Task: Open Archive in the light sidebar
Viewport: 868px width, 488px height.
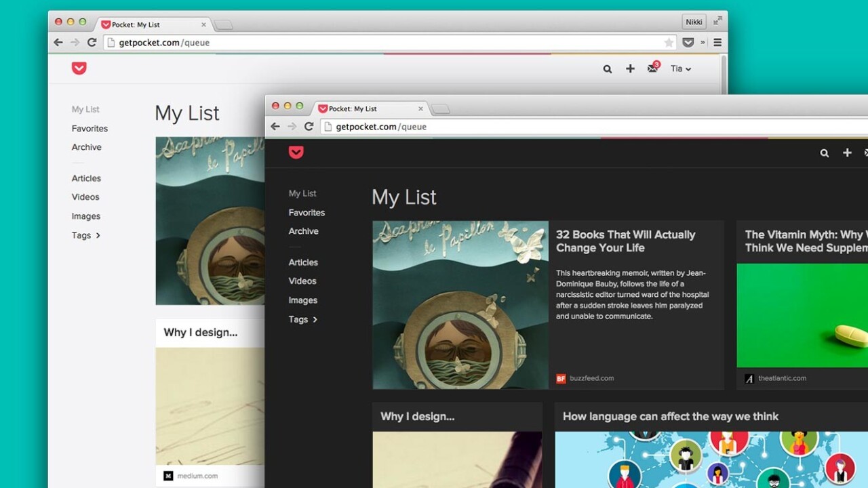Action: (87, 147)
